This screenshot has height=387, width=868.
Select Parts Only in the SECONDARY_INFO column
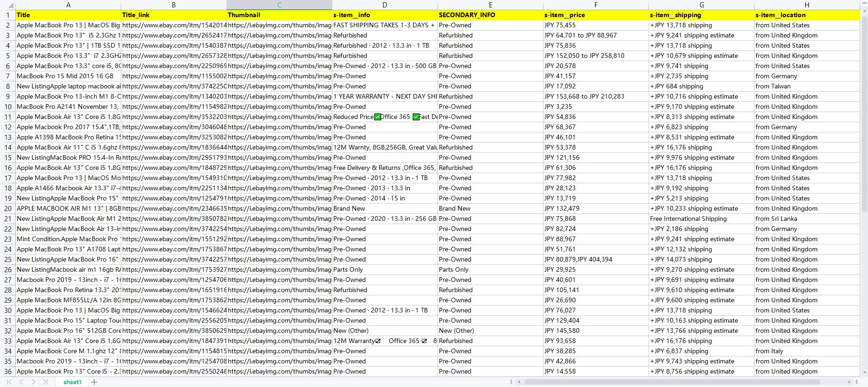490,269
